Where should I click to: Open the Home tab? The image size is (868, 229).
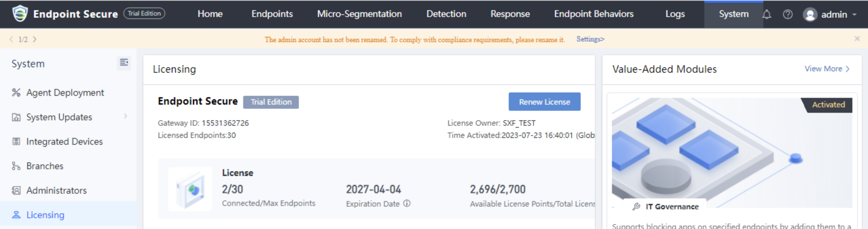pyautogui.click(x=210, y=14)
